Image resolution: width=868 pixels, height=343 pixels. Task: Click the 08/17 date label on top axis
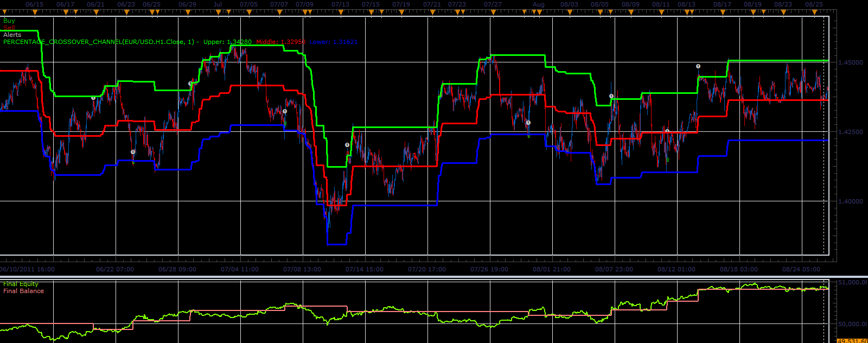pyautogui.click(x=722, y=4)
